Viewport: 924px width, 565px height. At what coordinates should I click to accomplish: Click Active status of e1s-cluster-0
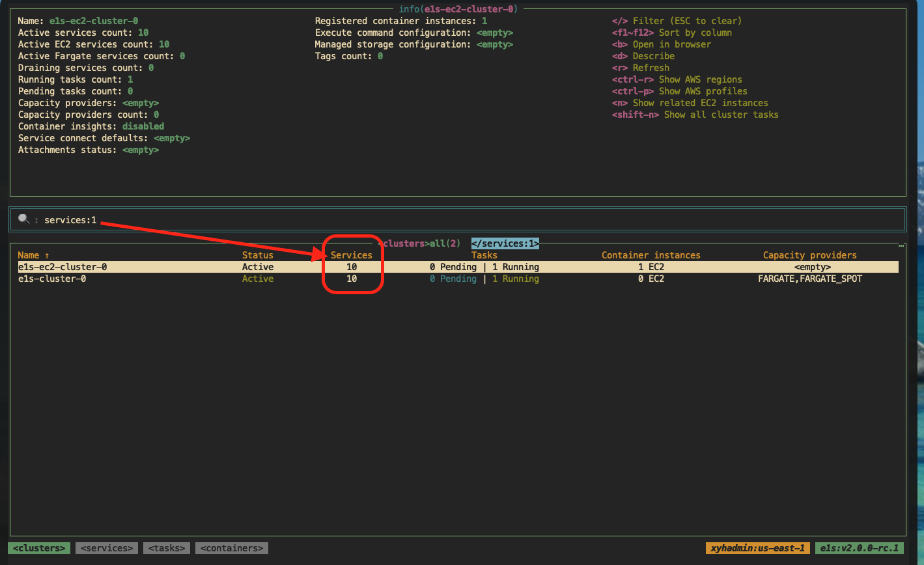(258, 279)
